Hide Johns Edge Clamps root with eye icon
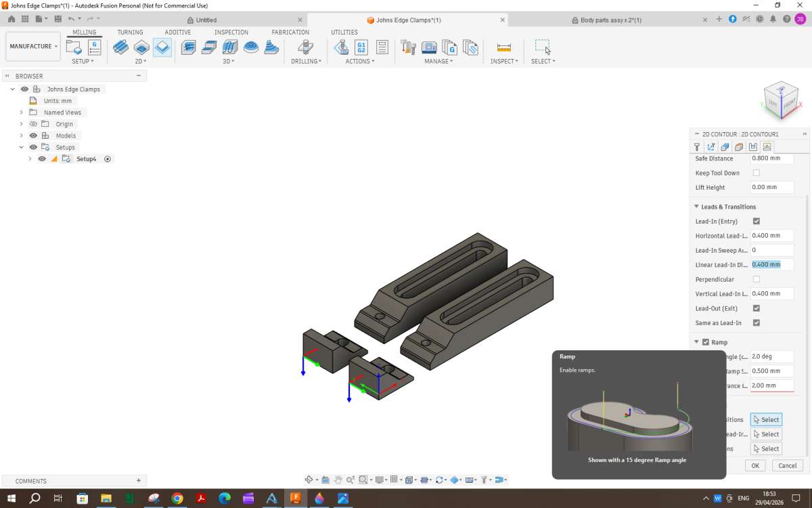Screen dimensions: 812x508 click(24, 89)
